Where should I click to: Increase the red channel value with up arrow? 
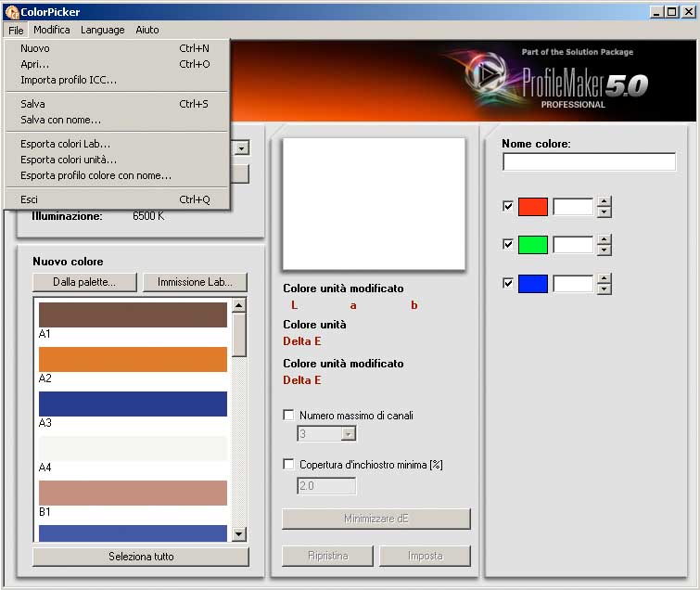(604, 201)
